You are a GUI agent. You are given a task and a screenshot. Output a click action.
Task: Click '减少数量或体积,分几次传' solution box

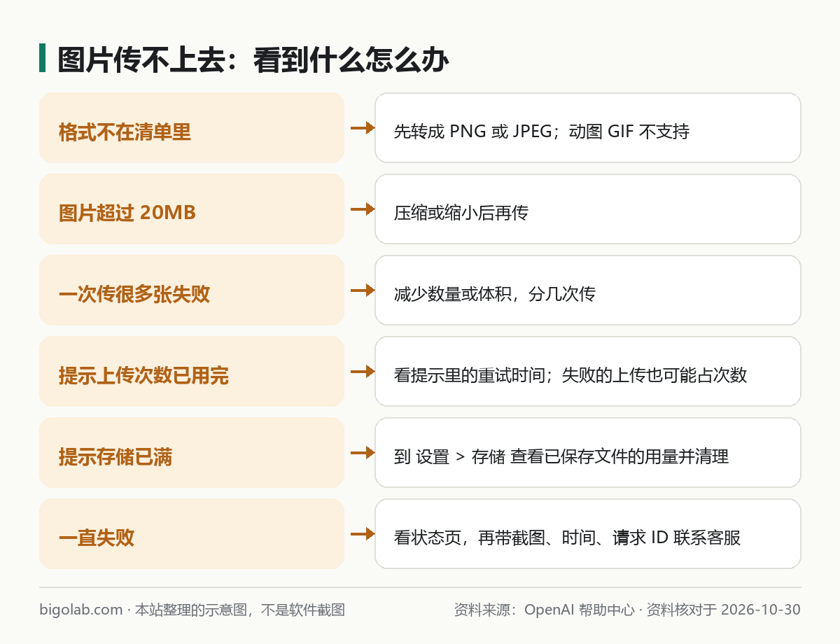coord(588,290)
